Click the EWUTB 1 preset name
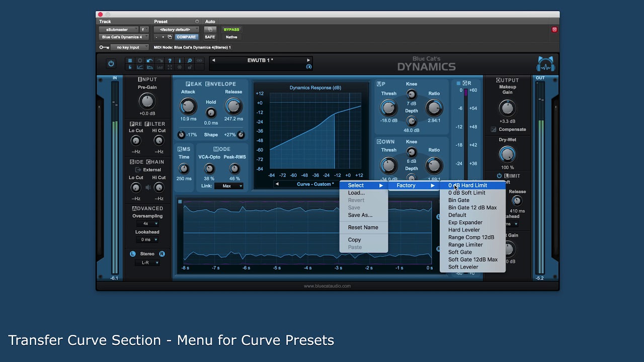This screenshot has width=644, height=362. coord(260,60)
